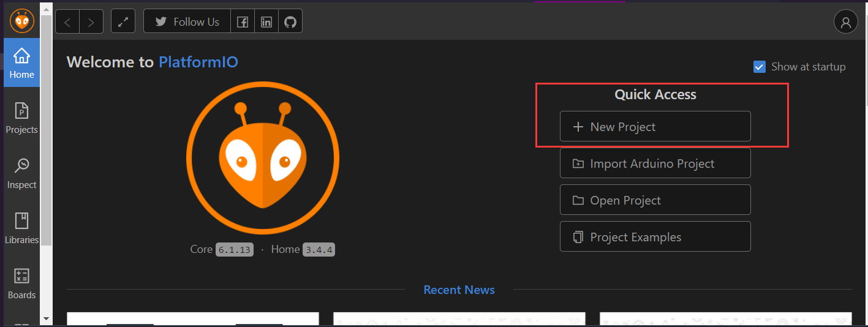This screenshot has height=327, width=868.
Task: Click the Twitter Follow Us button
Action: [187, 21]
